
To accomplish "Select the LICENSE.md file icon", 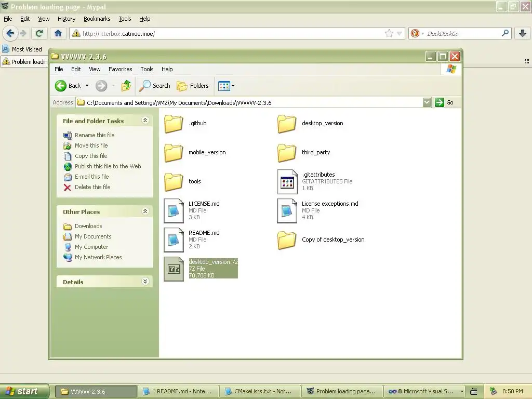I will click(x=174, y=211).
